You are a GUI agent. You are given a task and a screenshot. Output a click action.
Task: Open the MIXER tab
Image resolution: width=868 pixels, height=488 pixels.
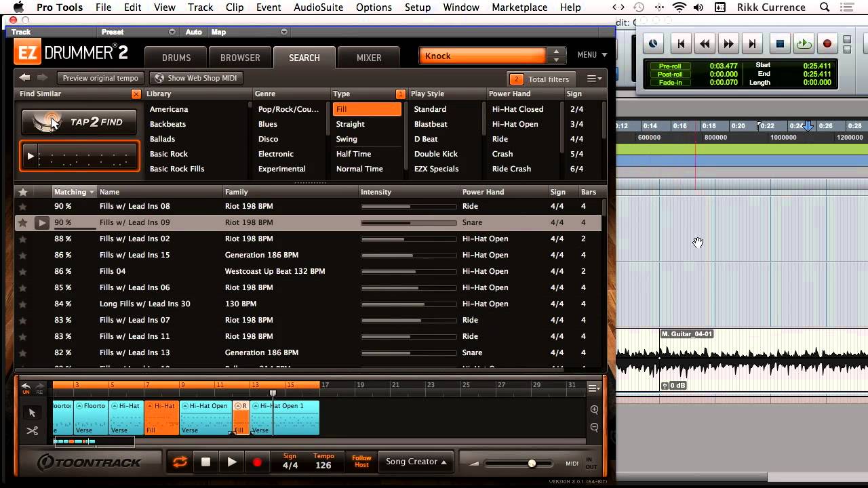click(x=369, y=58)
